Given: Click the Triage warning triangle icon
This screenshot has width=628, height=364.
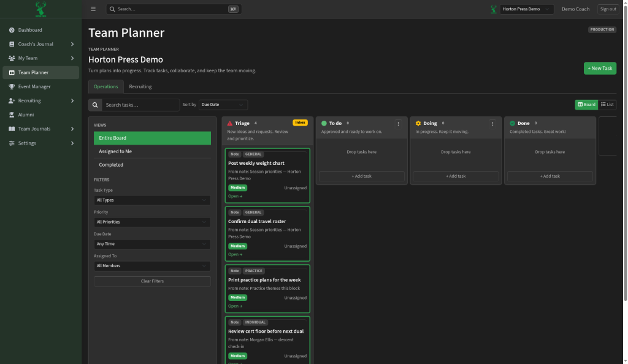Looking at the screenshot, I should pos(229,123).
